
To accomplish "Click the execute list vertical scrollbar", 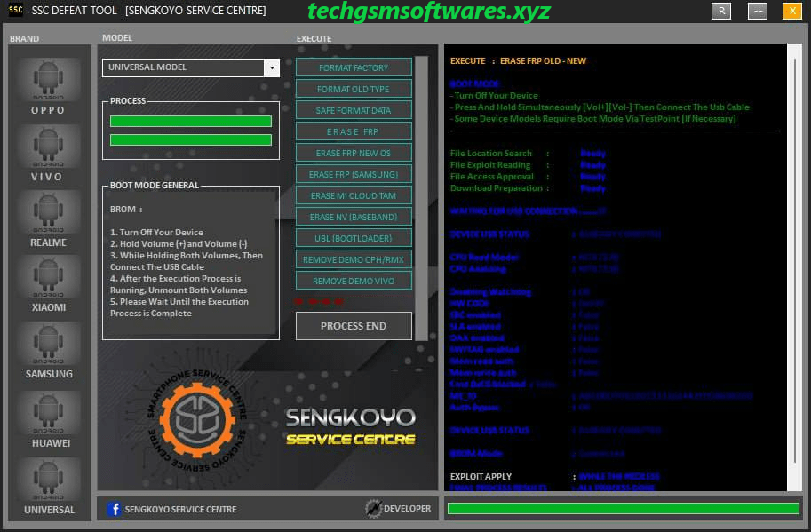I will [x=422, y=198].
